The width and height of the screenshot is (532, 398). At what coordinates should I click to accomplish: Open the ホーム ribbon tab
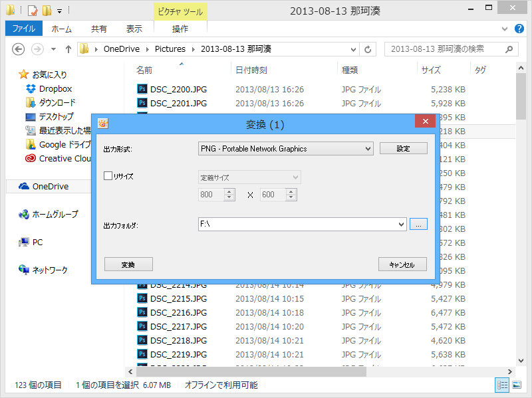point(61,29)
